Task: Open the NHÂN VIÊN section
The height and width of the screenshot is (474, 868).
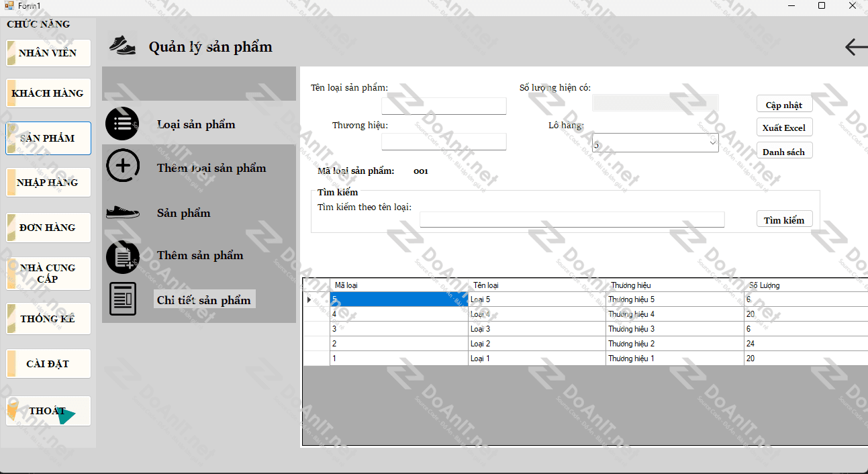Action: [48, 53]
